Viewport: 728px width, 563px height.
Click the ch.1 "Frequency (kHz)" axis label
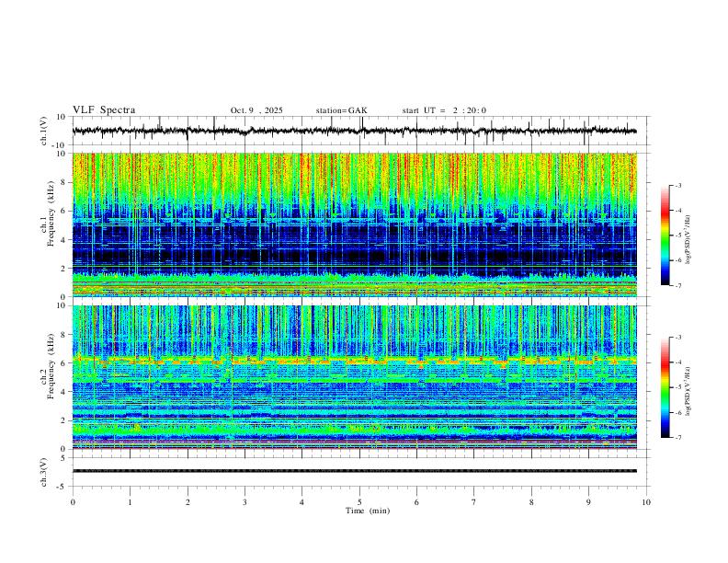pos(51,212)
